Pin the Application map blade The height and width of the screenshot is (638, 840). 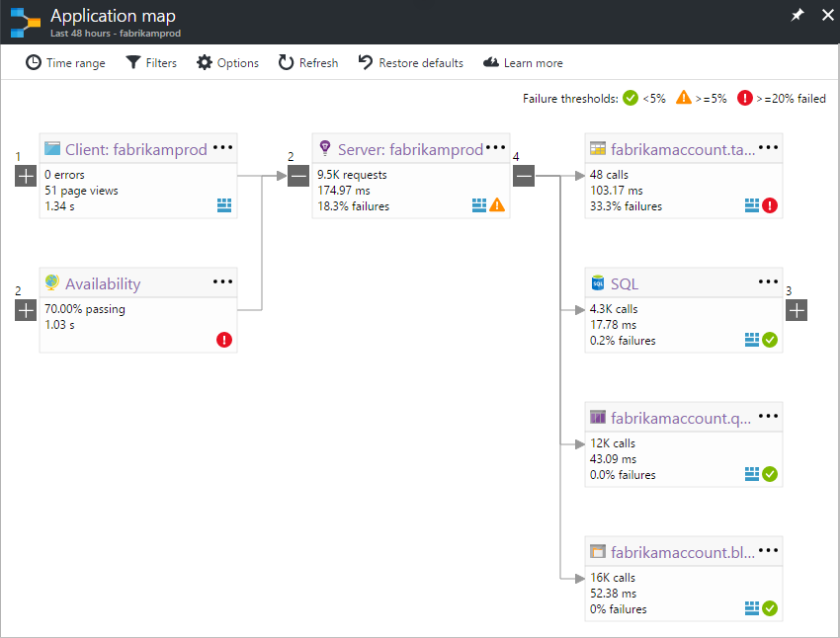coord(798,16)
